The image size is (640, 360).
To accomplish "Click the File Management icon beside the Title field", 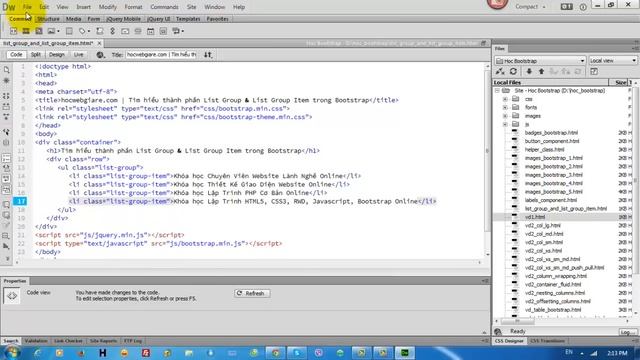I will [x=208, y=55].
